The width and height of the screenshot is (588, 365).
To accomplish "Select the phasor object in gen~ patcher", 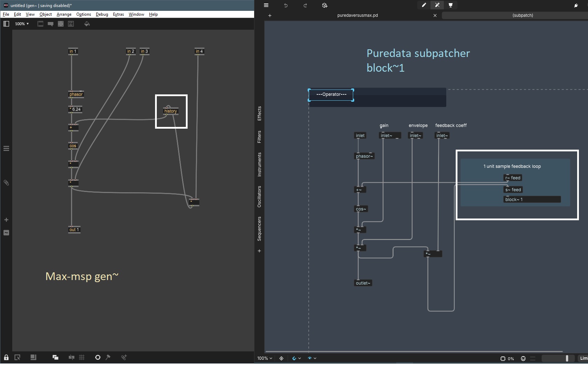I will 76,94.
